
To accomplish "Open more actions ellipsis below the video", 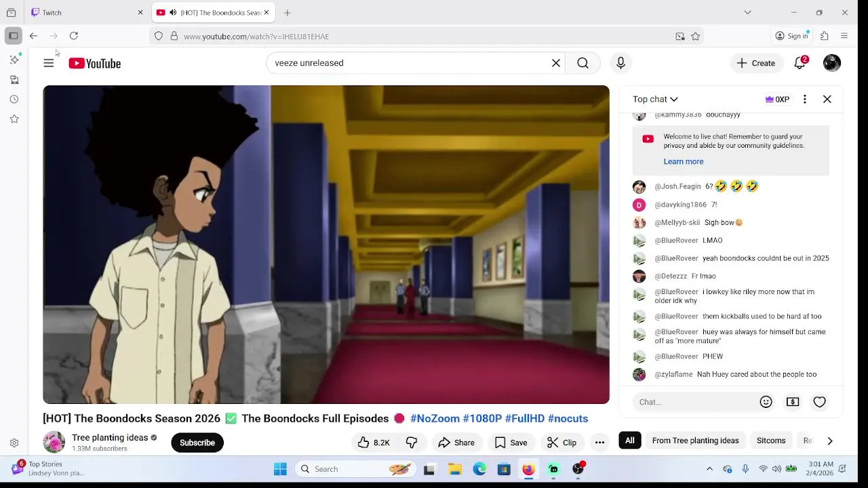I will (x=599, y=443).
